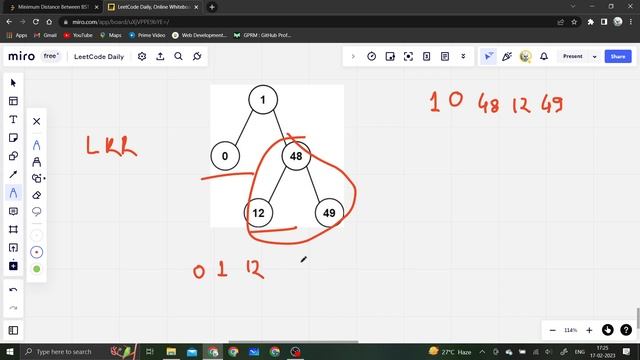The width and height of the screenshot is (640, 360).
Task: Click the 114% zoom level
Action: tap(571, 330)
